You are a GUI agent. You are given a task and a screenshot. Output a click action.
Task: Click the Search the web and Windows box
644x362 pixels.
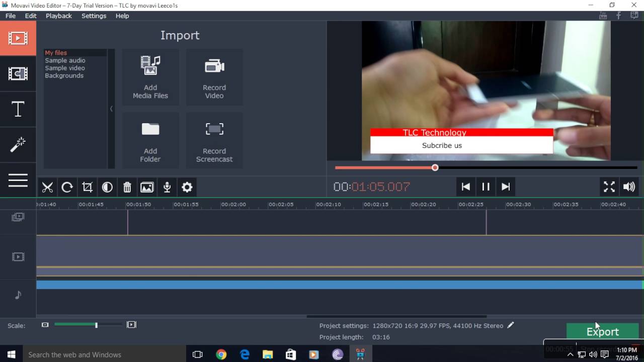coord(104,354)
